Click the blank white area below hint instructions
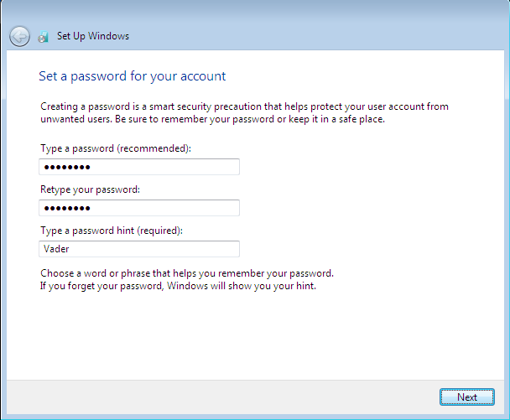510x420 pixels. coord(253,334)
